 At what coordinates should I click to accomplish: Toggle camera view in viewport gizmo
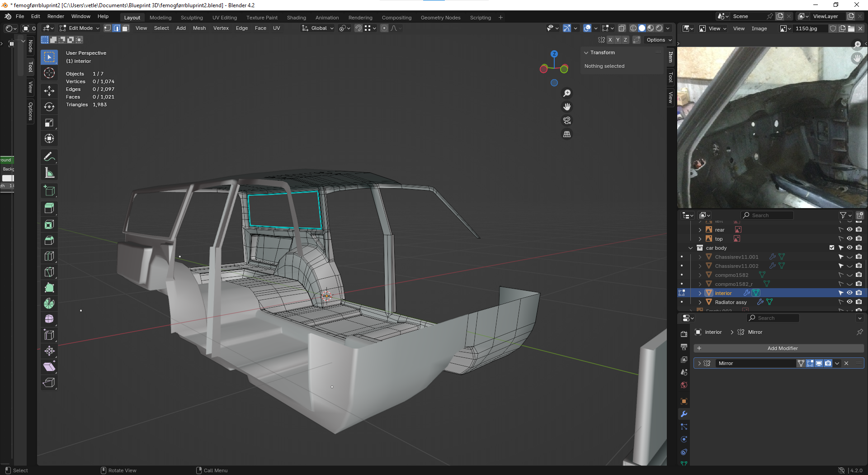point(567,120)
